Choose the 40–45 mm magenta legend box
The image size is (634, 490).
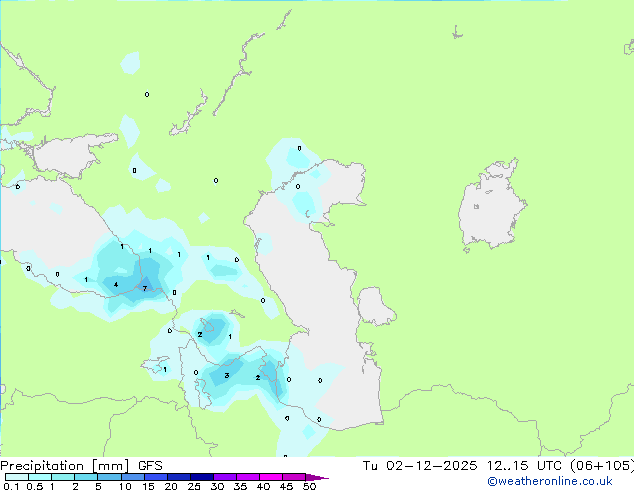[x=271, y=477]
